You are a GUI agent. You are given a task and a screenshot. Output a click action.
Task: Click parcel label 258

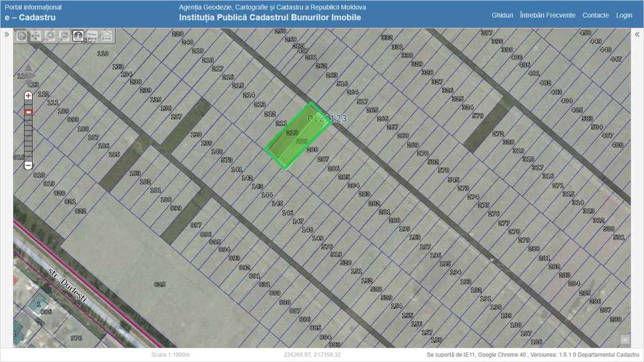pyautogui.click(x=280, y=31)
